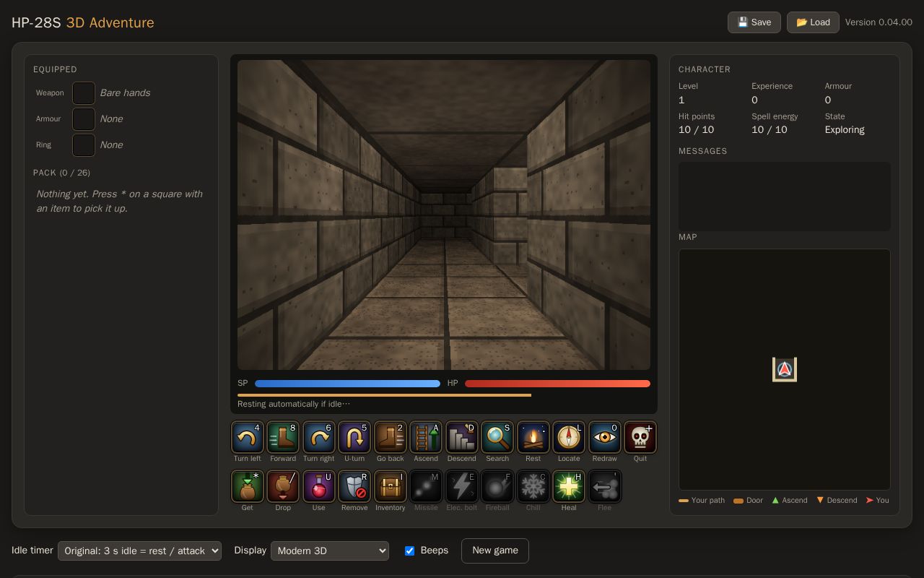The height and width of the screenshot is (578, 924).
Task: Toggle the Beeps checkbox
Action: [x=409, y=551]
